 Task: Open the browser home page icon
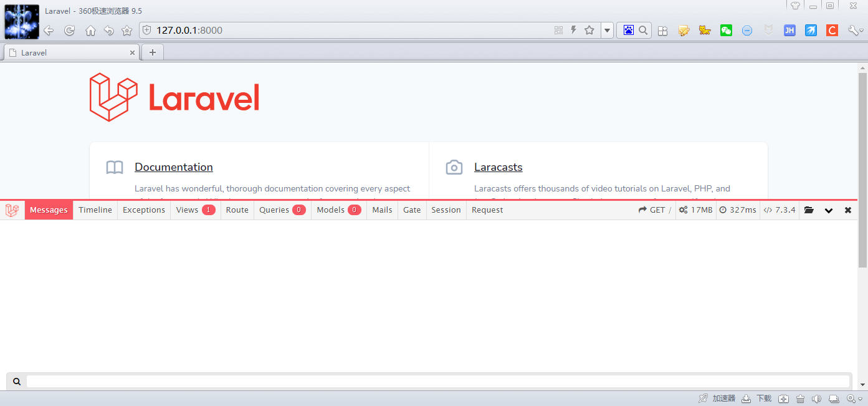click(90, 31)
